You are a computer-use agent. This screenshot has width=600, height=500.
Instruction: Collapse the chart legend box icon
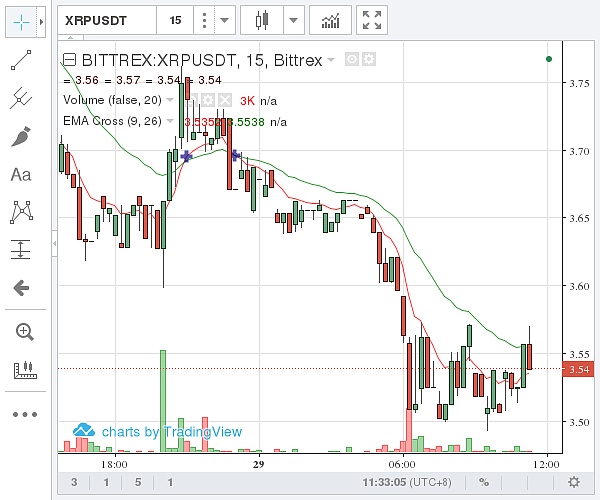69,60
